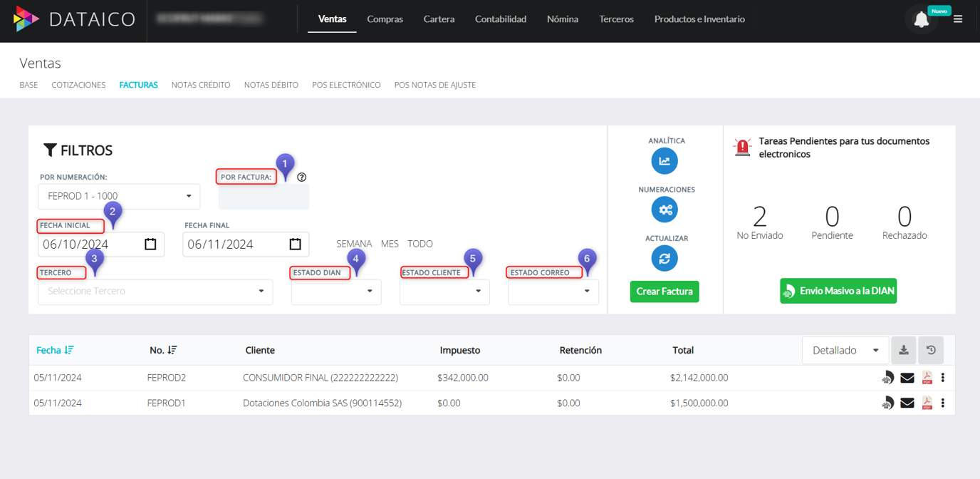Open the Seleccione Tercero dropdown
Screen dimensions: 980x479
coord(155,292)
